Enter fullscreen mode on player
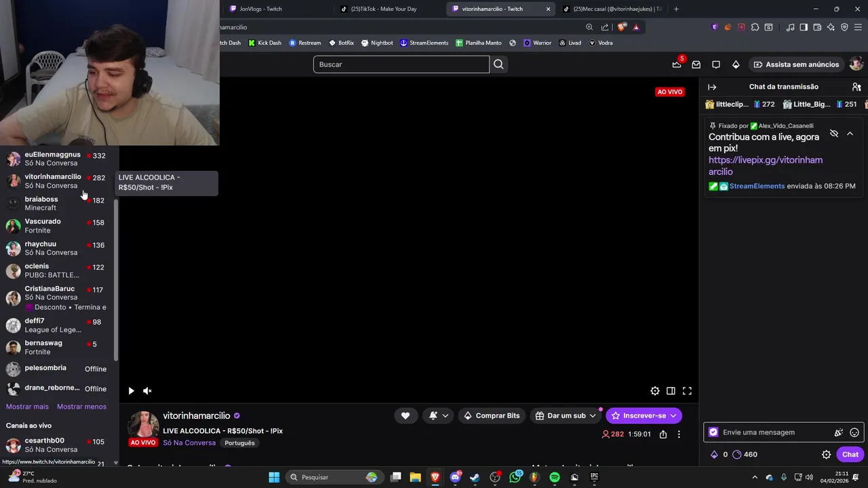Viewport: 868px width, 488px height. click(687, 390)
